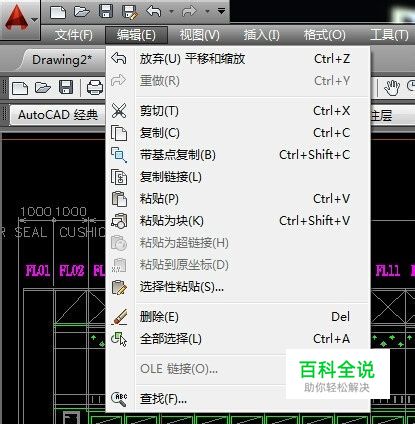The width and height of the screenshot is (415, 424).
Task: Click the FL01 label in drawing
Action: pyautogui.click(x=38, y=270)
